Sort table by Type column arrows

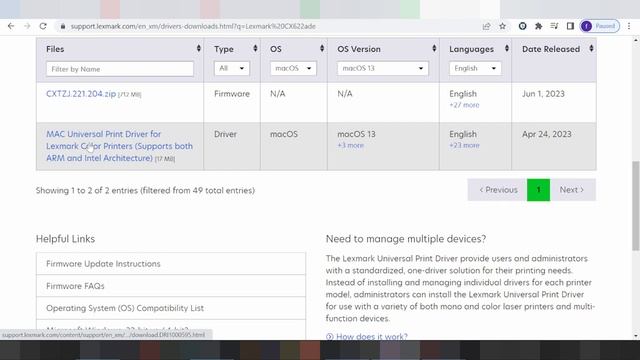point(255,49)
